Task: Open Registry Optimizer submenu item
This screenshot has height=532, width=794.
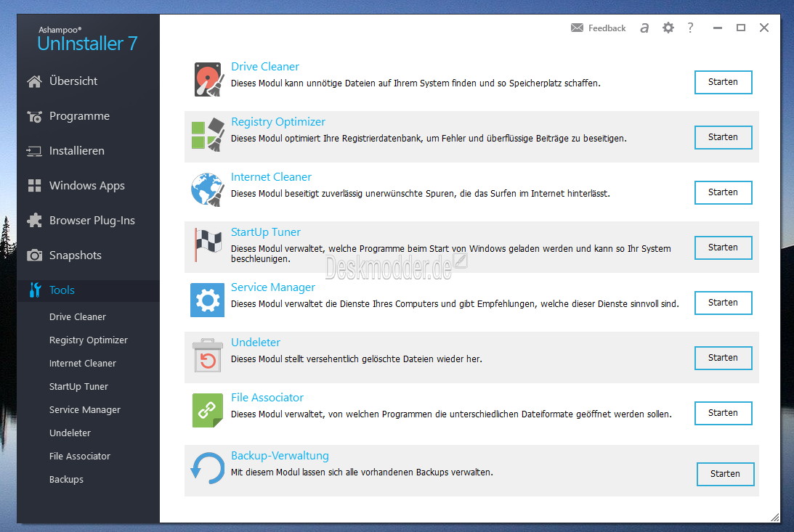Action: pyautogui.click(x=88, y=340)
